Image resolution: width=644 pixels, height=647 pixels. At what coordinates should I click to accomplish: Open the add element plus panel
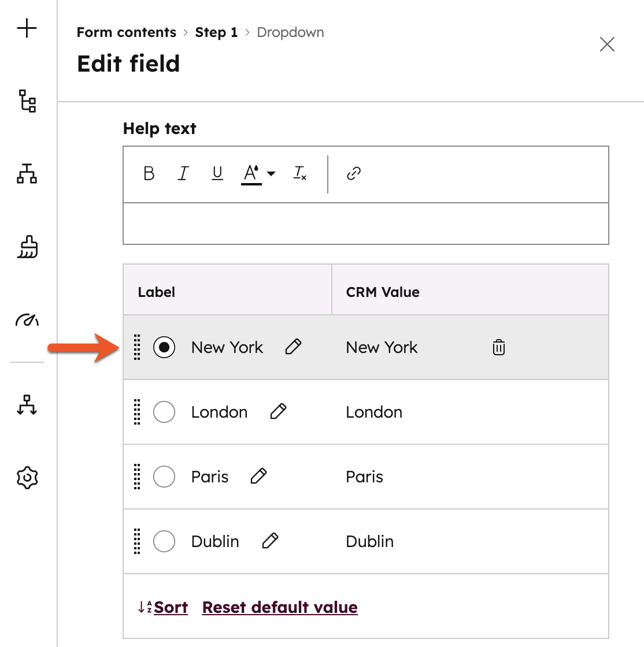27,28
